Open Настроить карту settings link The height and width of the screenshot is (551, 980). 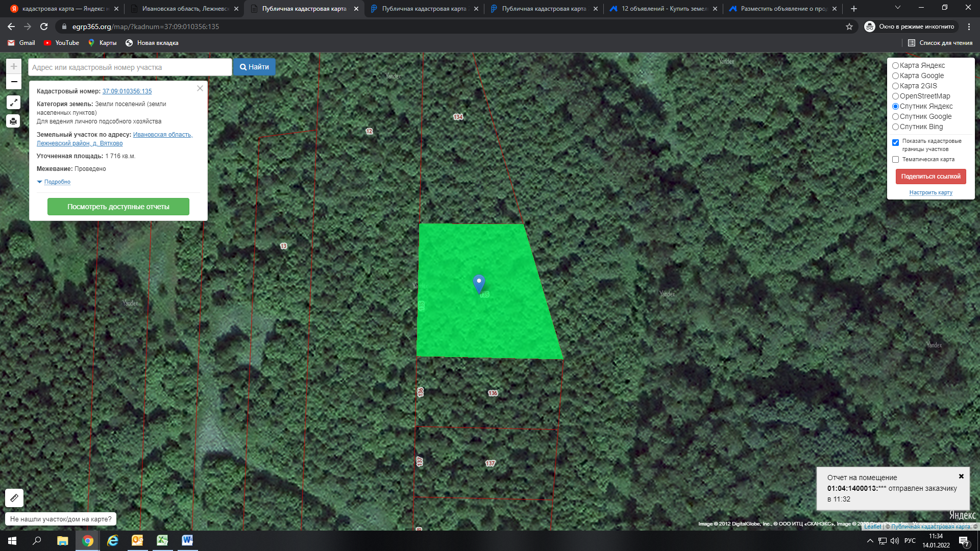click(x=930, y=192)
